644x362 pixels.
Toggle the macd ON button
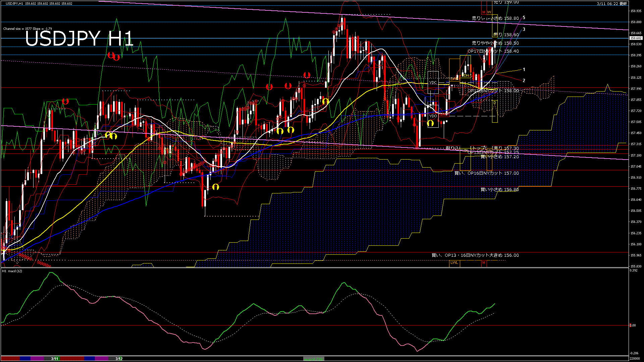[314, 359]
